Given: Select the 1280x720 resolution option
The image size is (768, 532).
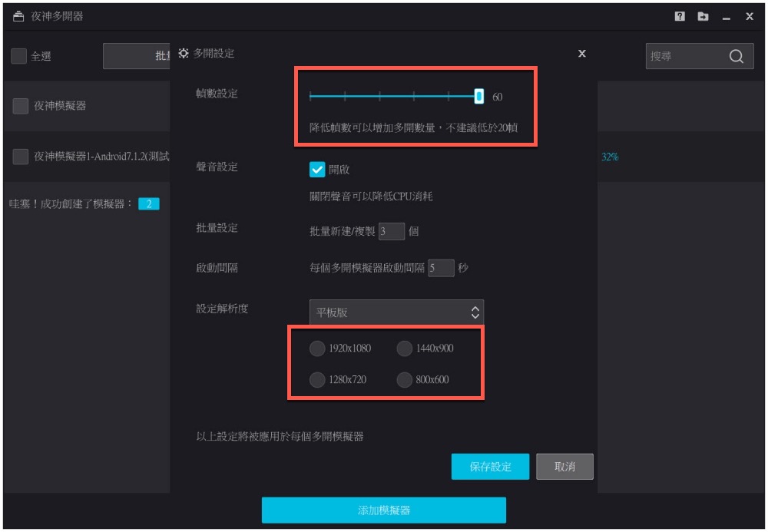Looking at the screenshot, I should (317, 380).
